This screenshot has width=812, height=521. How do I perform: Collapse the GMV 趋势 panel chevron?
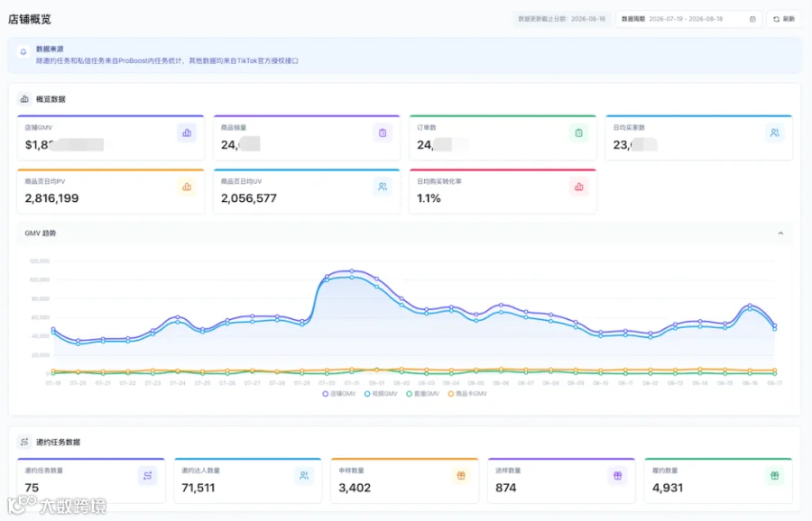coord(780,233)
